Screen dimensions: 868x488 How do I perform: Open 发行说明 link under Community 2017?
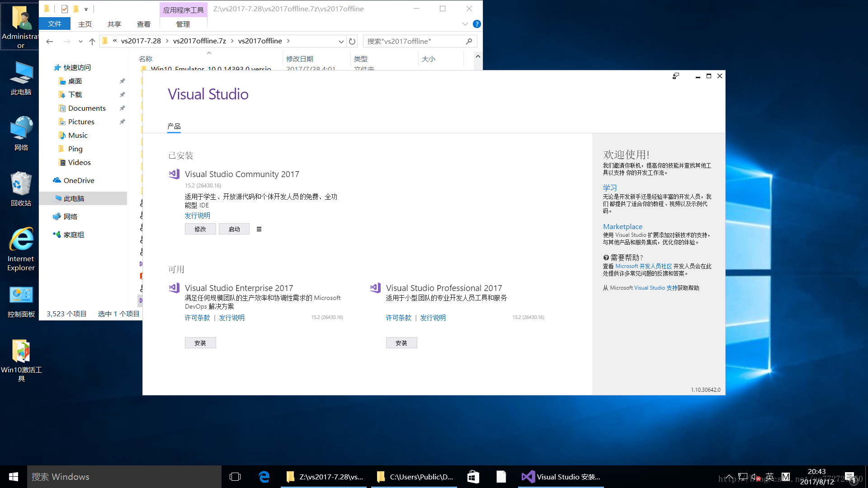[198, 216]
